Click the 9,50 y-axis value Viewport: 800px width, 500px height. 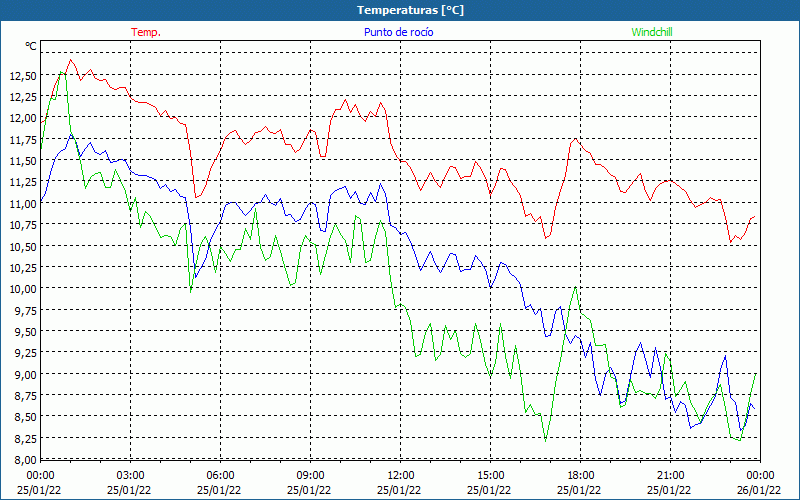click(x=26, y=332)
